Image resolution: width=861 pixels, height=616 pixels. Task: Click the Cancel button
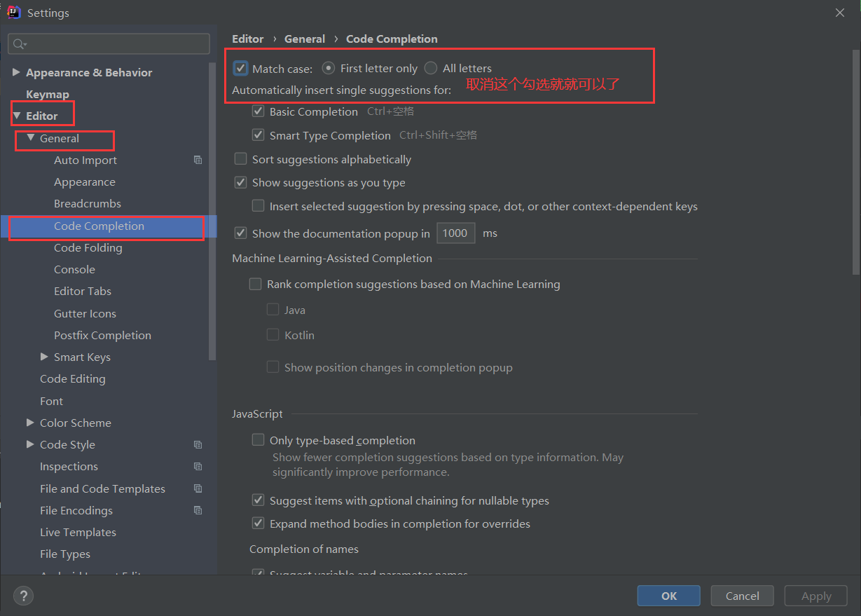coord(742,596)
